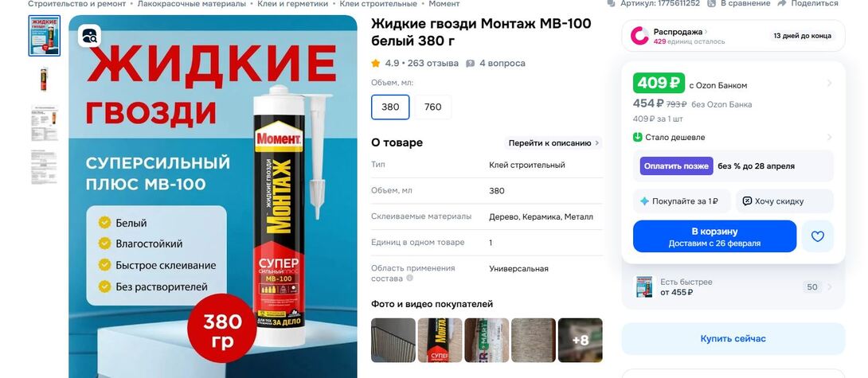868x378 pixels.
Task: Click the share arrow icon near Поделиться
Action: 782,3
